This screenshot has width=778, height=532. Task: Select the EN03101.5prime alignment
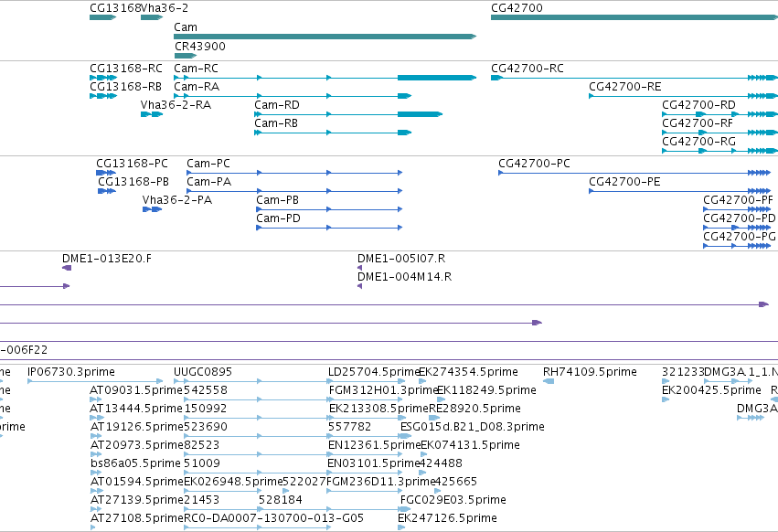click(367, 473)
